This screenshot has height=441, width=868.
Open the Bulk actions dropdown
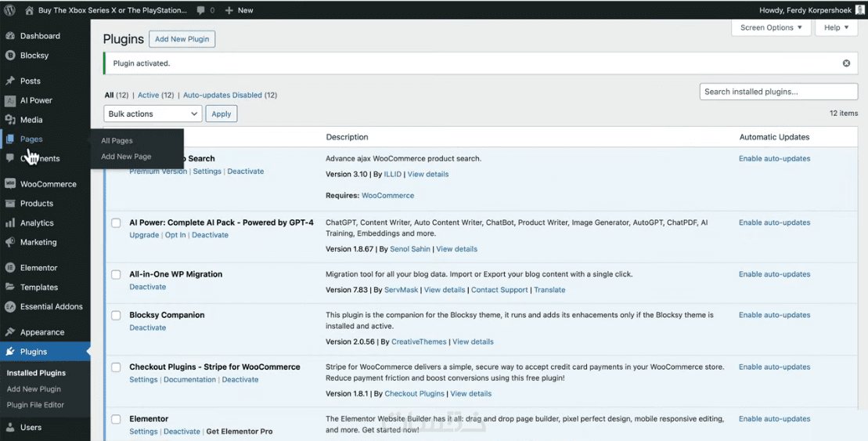(x=153, y=114)
